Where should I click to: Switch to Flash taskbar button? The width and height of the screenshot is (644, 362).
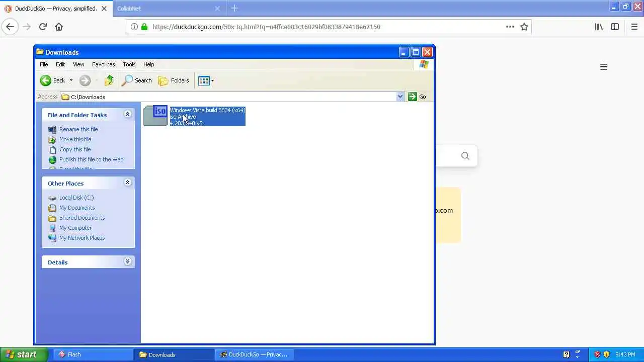pos(93,354)
